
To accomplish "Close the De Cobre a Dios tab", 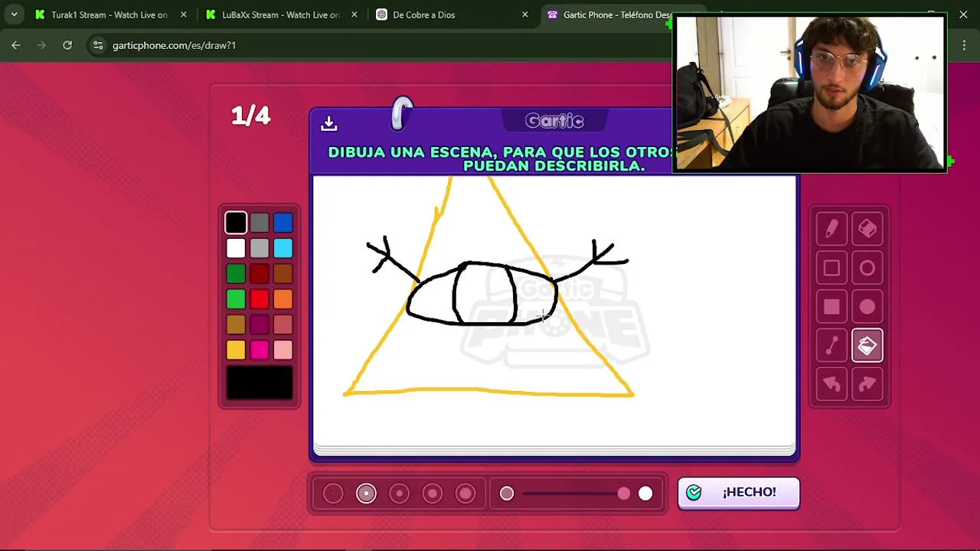I will point(524,15).
